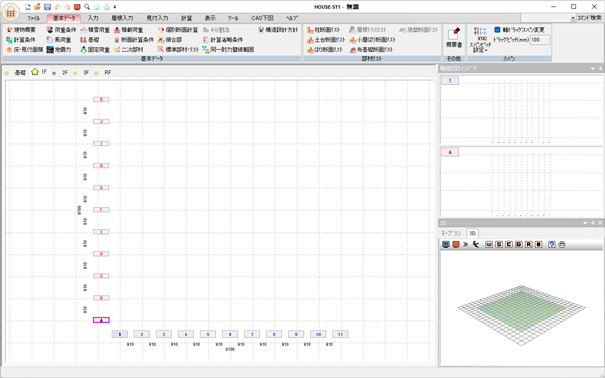Image resolution: width=605 pixels, height=378 pixels.
Task: Expand the double chevron in 3D toolbar
Action: [466, 245]
